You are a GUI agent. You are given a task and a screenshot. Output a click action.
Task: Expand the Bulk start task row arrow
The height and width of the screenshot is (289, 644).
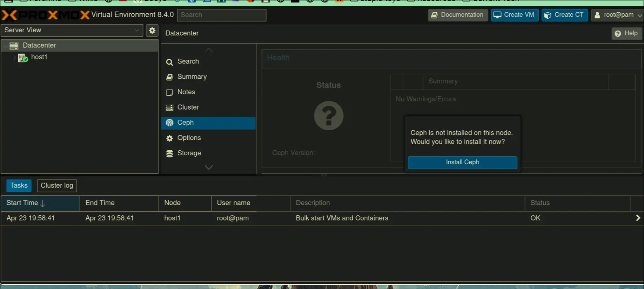tap(638, 218)
